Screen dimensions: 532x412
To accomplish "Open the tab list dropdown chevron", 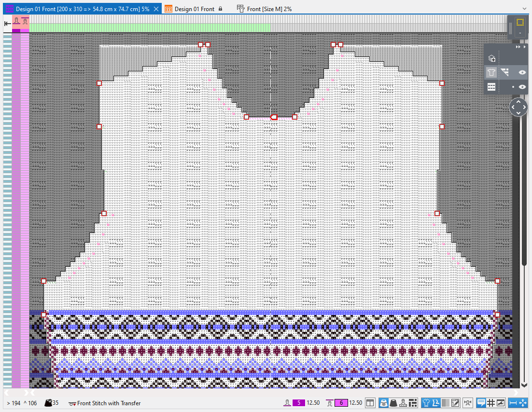I will tap(525, 9).
